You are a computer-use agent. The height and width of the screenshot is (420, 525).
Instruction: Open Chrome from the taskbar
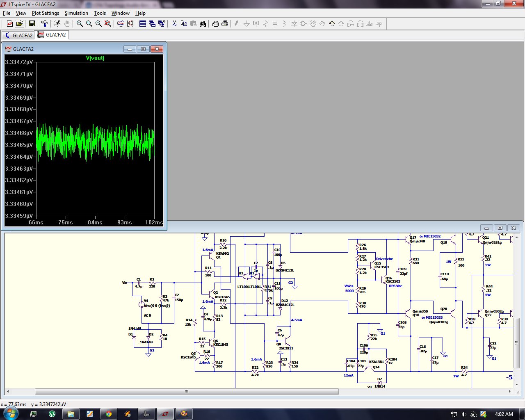(109, 414)
